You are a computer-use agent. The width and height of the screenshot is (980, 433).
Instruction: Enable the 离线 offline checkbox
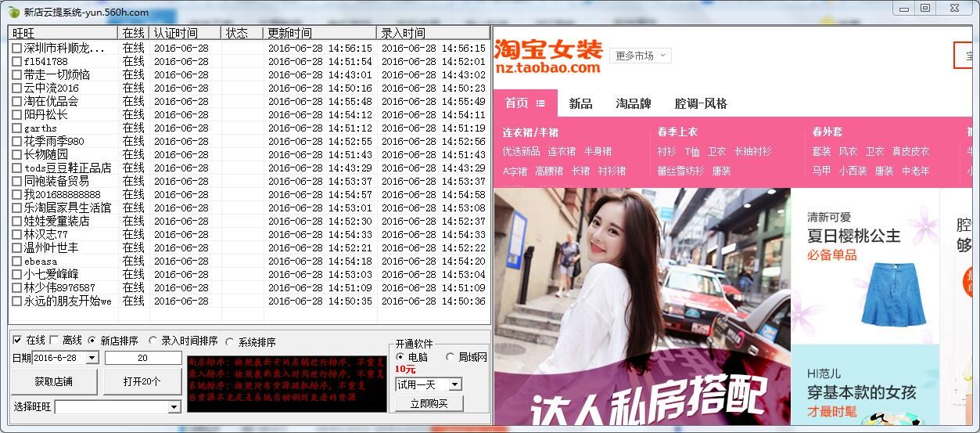[x=54, y=341]
